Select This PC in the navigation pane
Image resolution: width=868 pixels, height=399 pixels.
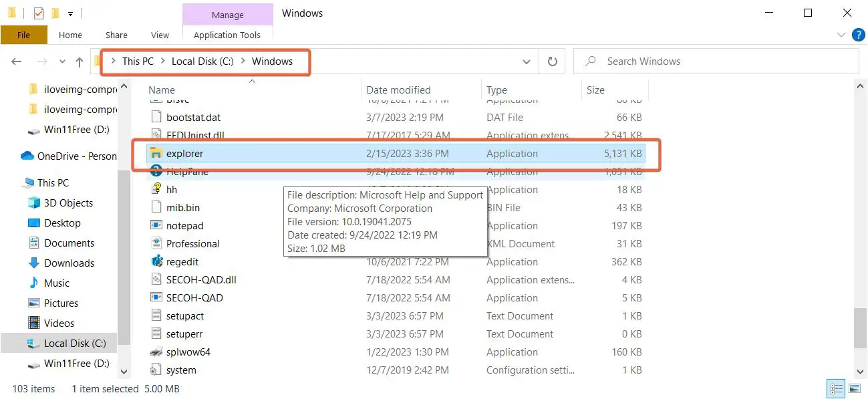[45, 182]
